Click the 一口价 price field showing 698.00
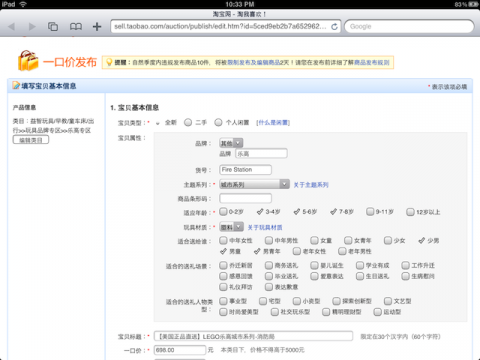480x360 pixels. 180,350
